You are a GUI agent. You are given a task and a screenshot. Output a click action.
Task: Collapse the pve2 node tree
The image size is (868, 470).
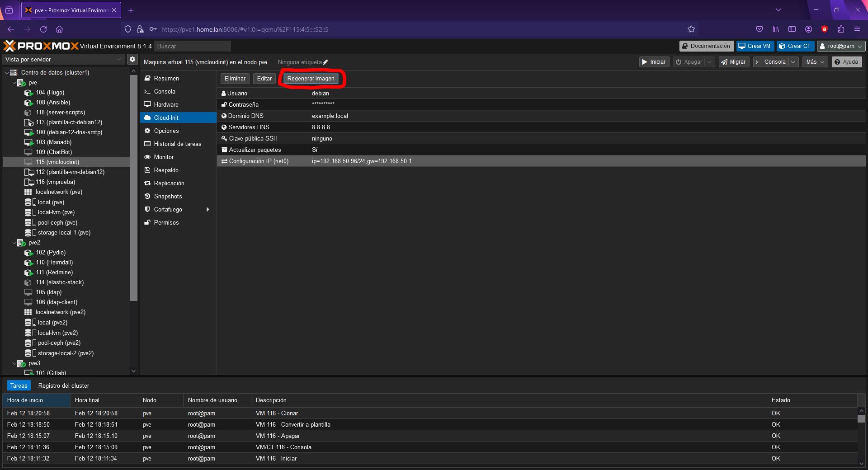(x=14, y=243)
